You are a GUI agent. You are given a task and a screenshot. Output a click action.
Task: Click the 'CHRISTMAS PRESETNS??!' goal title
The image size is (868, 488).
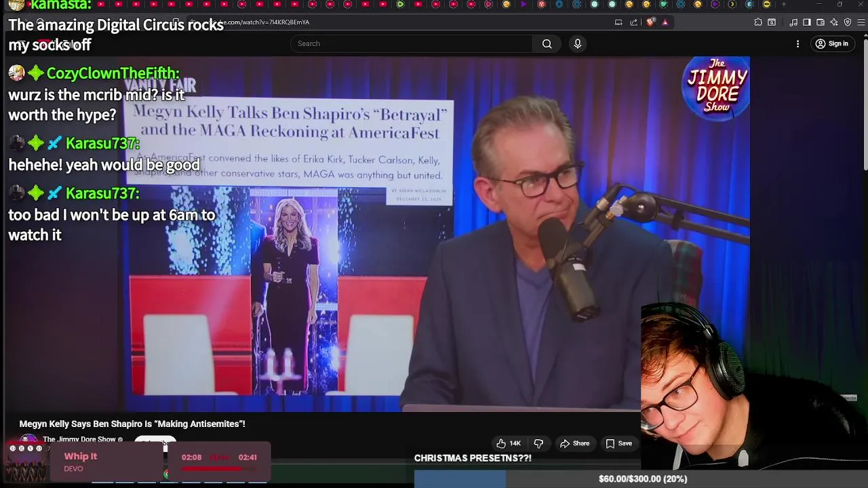[x=473, y=458]
